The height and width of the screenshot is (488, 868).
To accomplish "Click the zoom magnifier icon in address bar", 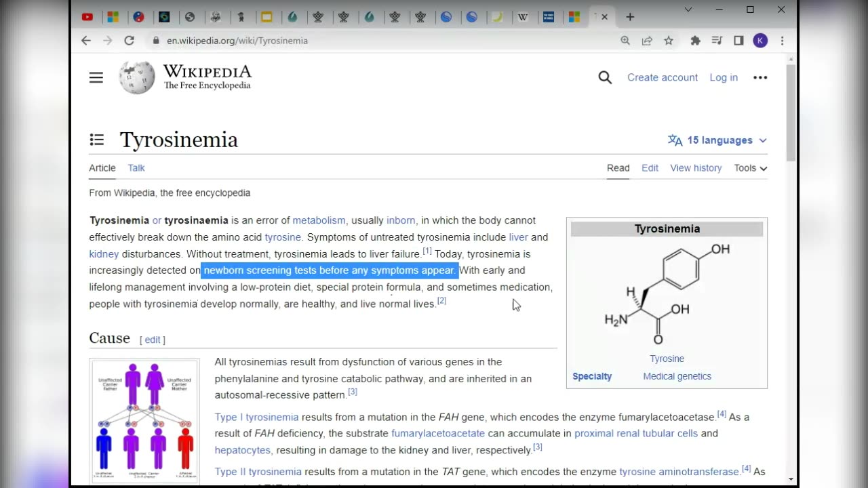I will (x=625, y=41).
